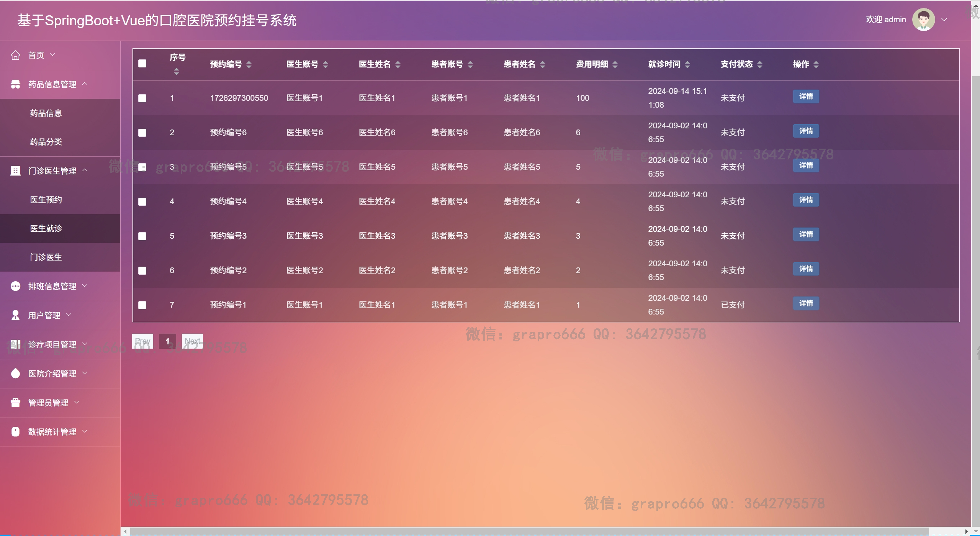
Task: Toggle the select-all header checkbox
Action: [x=142, y=64]
